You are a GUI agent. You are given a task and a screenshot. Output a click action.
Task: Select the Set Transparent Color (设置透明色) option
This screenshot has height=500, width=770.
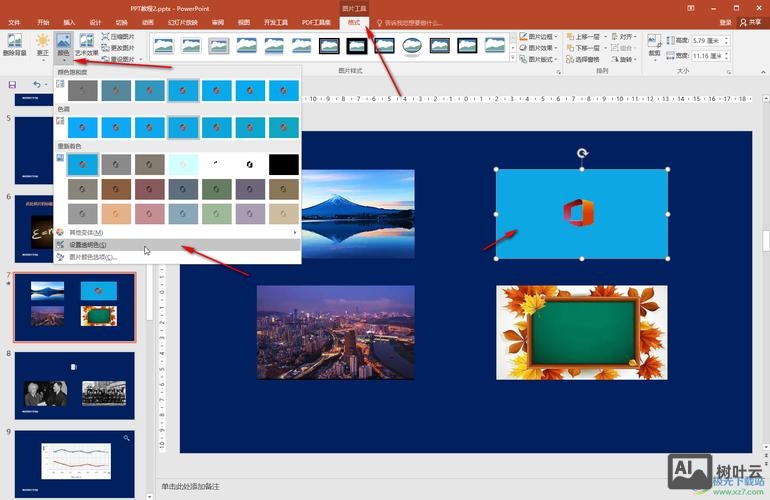pyautogui.click(x=88, y=245)
